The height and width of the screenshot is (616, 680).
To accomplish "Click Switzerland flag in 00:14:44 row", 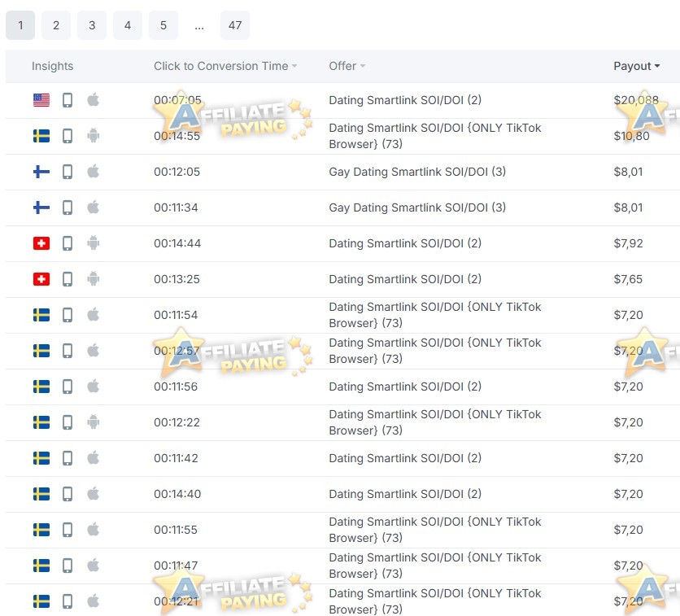I will (41, 243).
